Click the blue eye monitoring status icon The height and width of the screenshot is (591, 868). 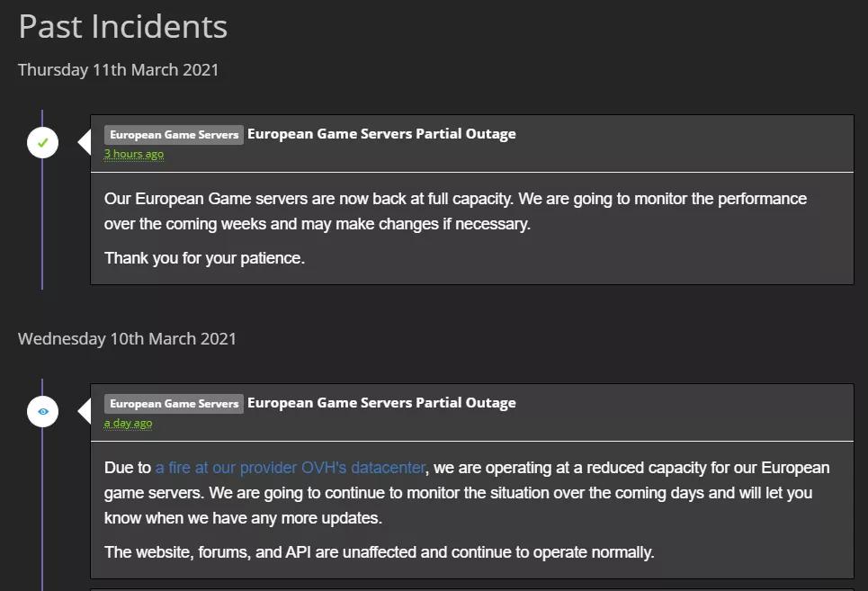click(42, 412)
